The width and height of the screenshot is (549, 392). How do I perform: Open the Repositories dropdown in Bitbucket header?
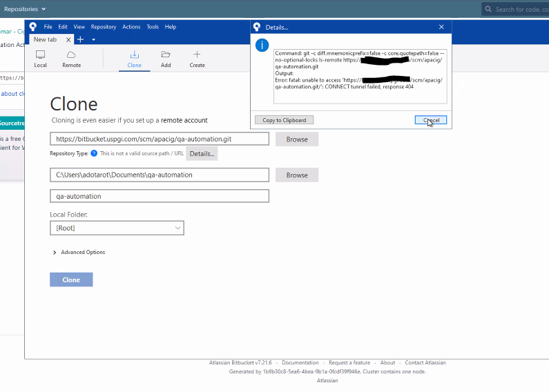coord(24,9)
